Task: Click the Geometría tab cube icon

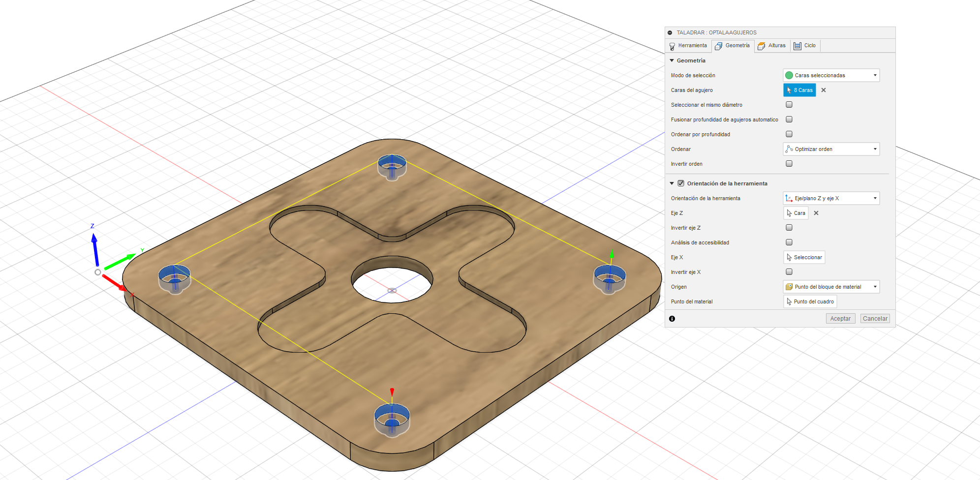Action: 718,46
